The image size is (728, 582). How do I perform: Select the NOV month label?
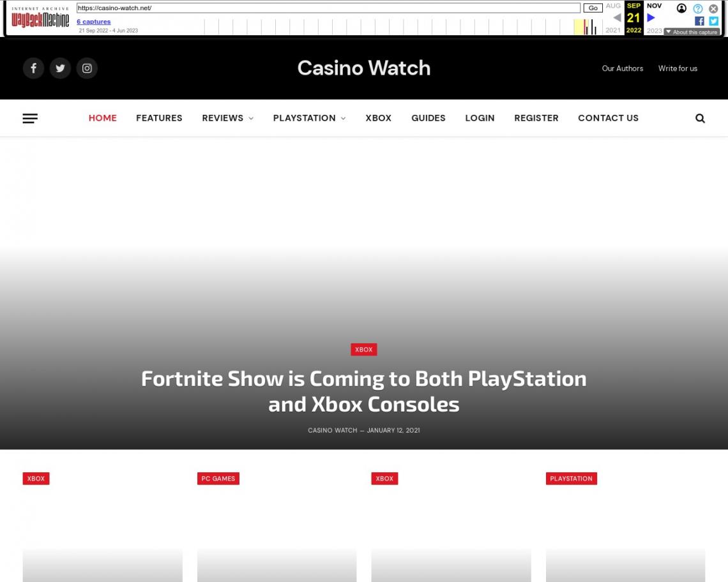coord(654,6)
